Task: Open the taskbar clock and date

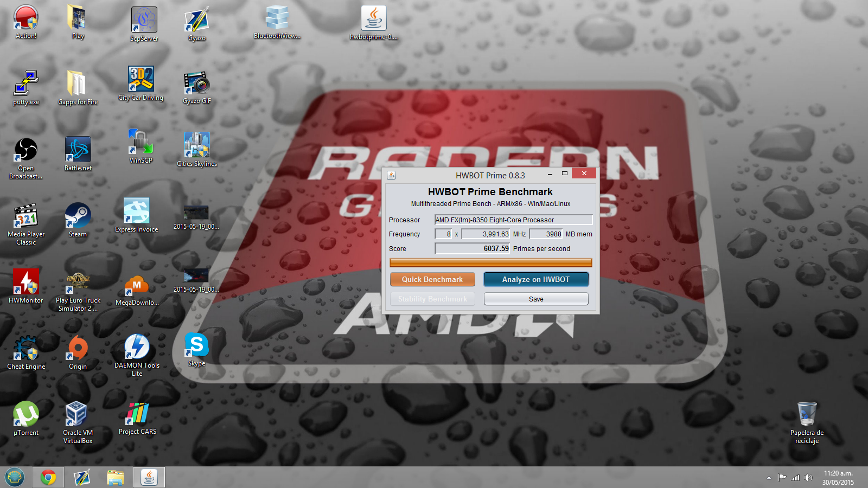Action: (838, 478)
